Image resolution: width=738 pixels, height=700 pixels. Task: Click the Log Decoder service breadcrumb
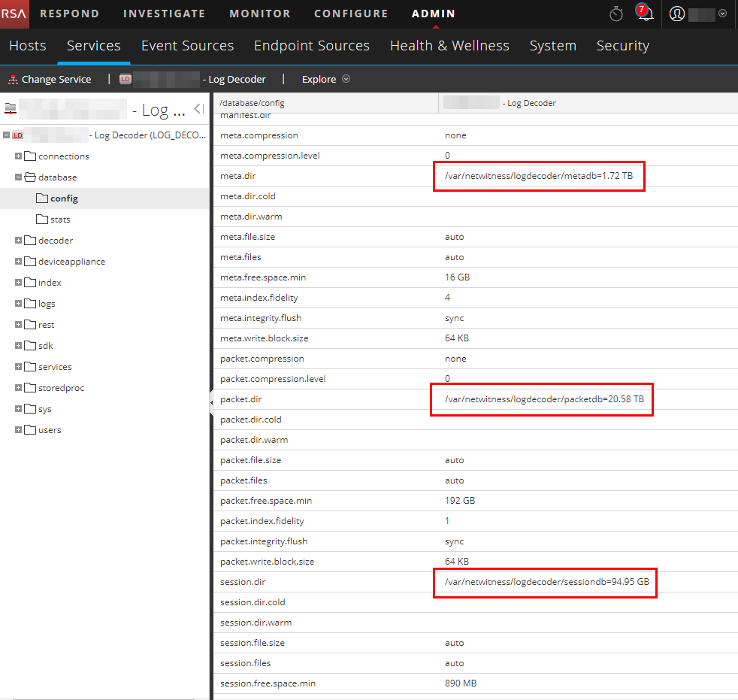pyautogui.click(x=234, y=79)
